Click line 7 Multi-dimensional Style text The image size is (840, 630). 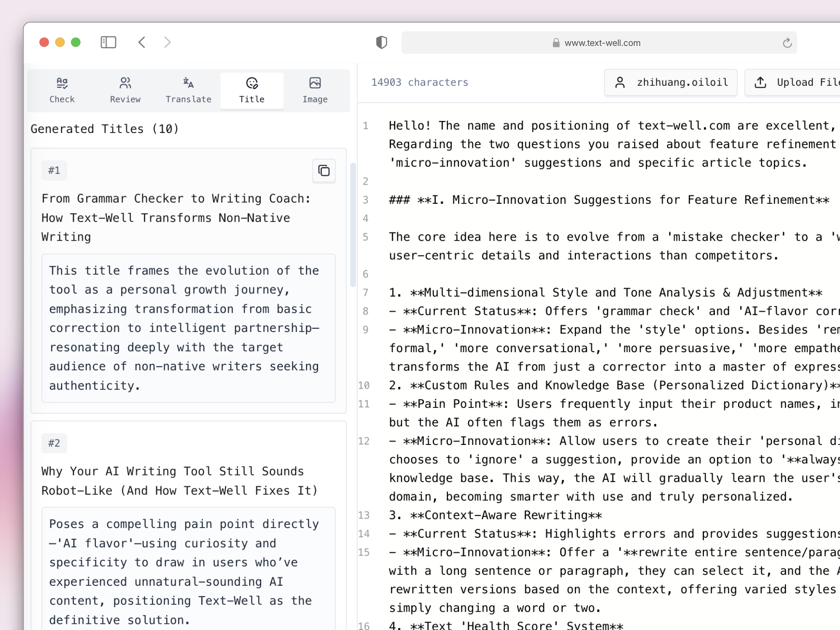(x=605, y=293)
